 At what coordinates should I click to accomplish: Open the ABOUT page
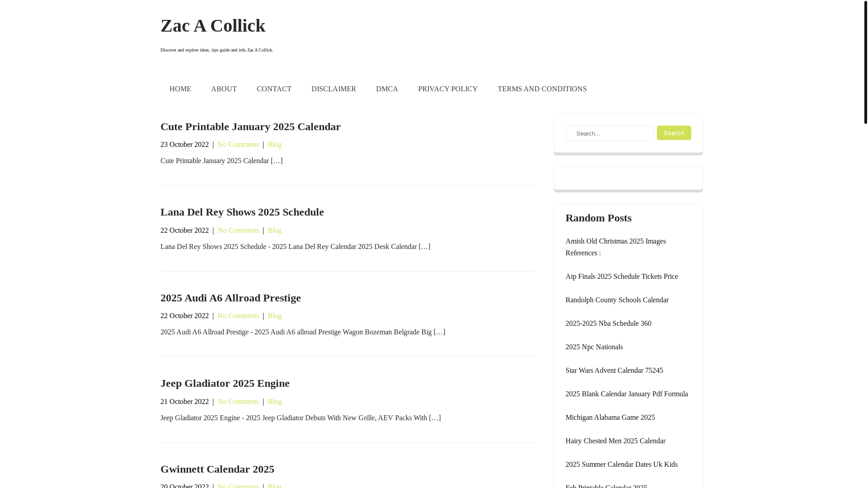[x=224, y=89]
